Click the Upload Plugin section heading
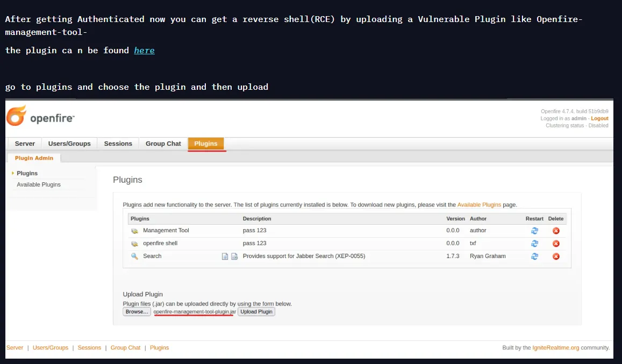The image size is (622, 364). (x=143, y=294)
